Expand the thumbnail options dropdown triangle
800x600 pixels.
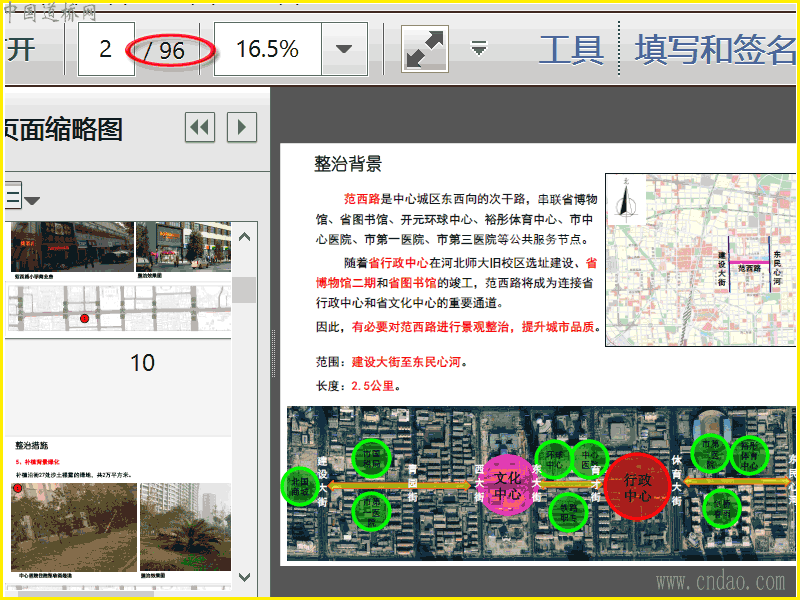[x=33, y=200]
